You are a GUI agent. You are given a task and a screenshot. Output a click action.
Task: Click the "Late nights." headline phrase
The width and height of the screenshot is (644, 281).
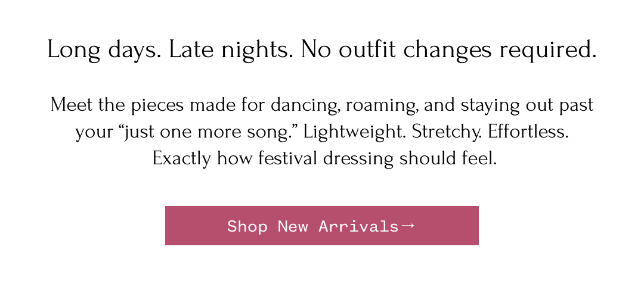231,50
